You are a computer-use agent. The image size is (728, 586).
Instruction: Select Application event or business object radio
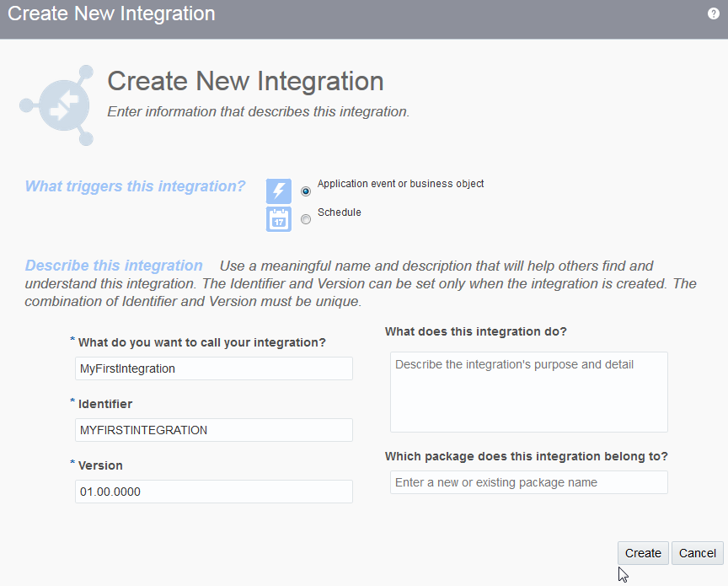click(x=306, y=191)
